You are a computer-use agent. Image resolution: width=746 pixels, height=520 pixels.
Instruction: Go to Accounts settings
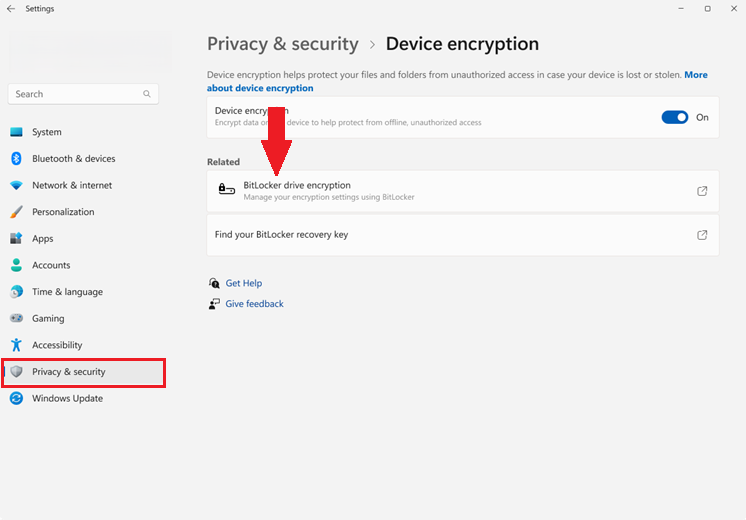point(51,265)
